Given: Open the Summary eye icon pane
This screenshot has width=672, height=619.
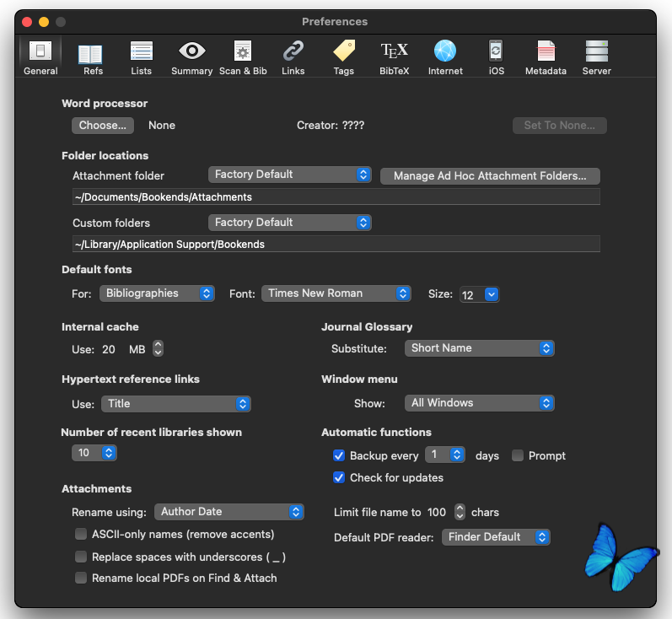Looking at the screenshot, I should coord(192,57).
